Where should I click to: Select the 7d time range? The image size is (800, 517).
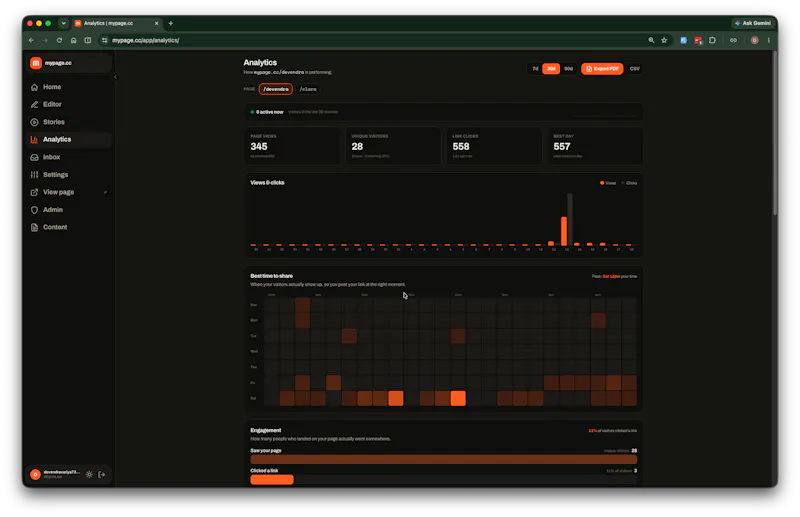(x=535, y=68)
